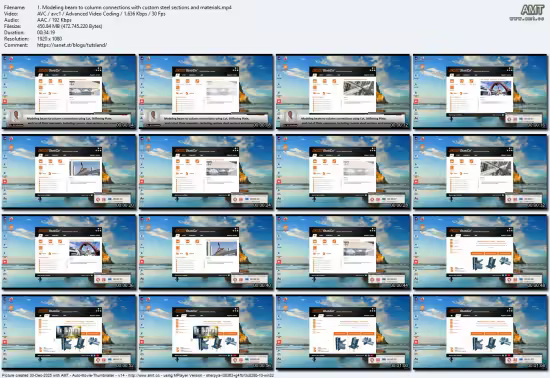Pick thumbnail stamped 00:00:40 in third row
Viewport: 550px width, 378px height.
(206, 252)
